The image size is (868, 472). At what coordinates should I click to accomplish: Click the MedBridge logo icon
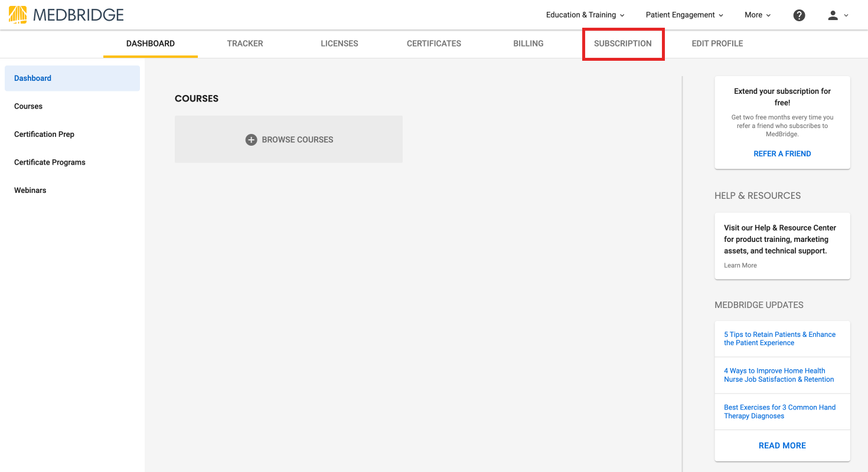coord(18,15)
